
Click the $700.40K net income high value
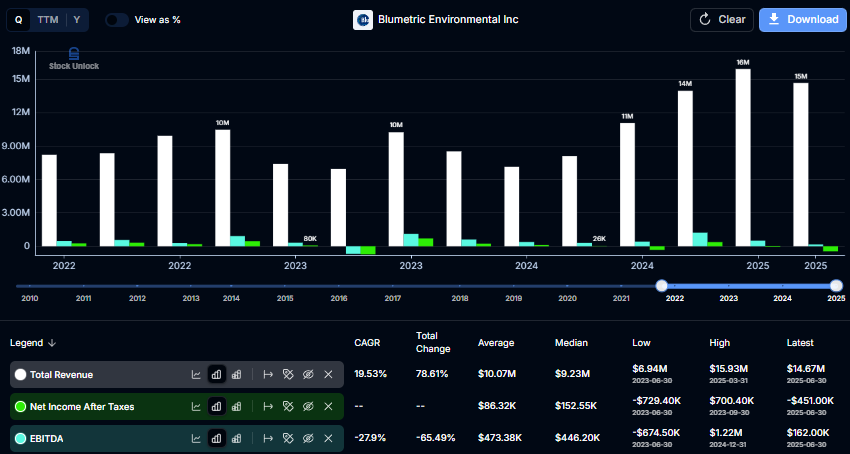pyautogui.click(x=732, y=401)
